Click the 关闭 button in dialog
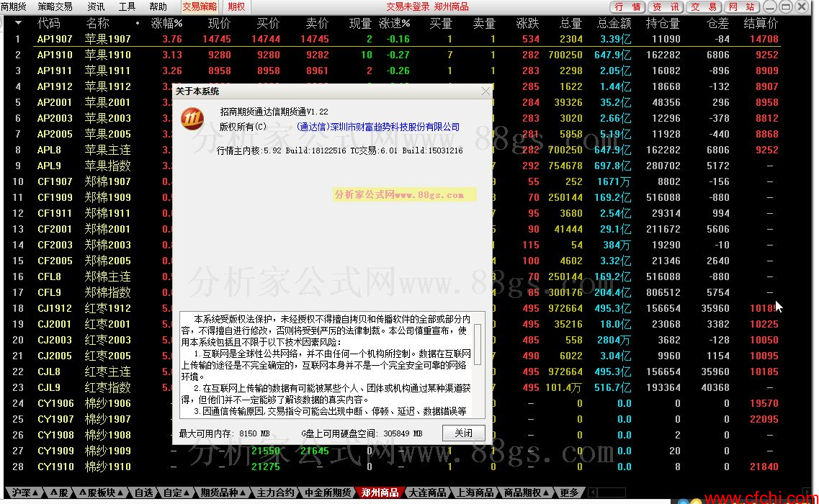 463,433
